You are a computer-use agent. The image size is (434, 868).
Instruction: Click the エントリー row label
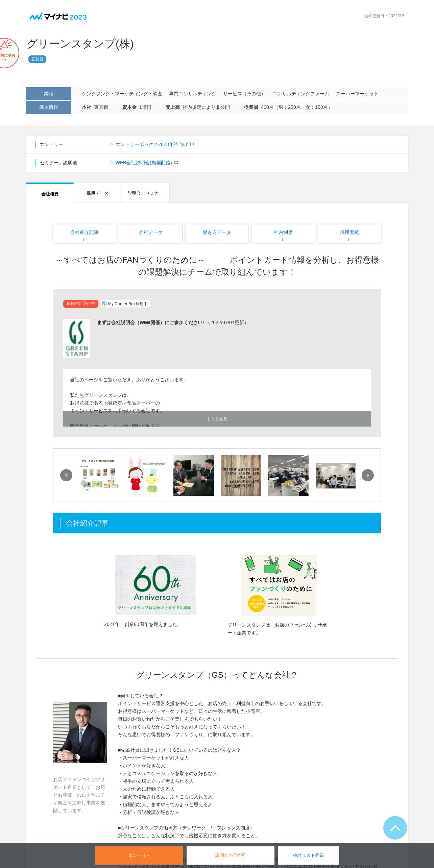pyautogui.click(x=51, y=145)
